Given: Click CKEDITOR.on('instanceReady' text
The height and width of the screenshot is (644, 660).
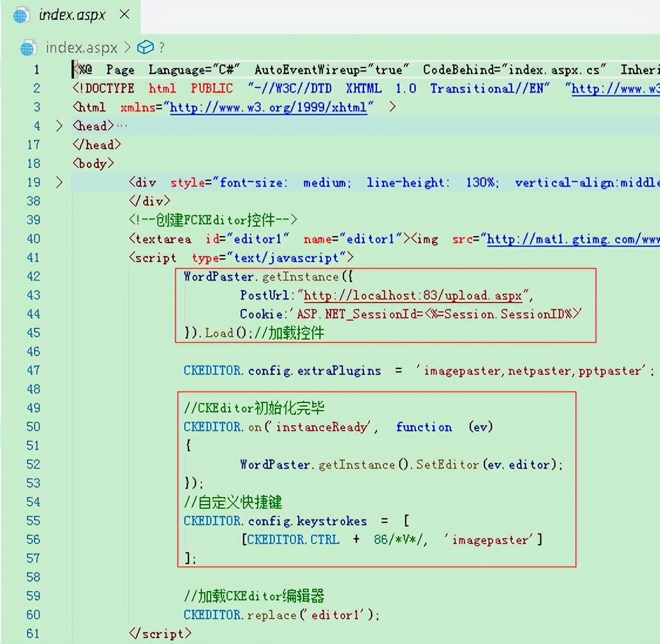Looking at the screenshot, I should click(278, 427).
